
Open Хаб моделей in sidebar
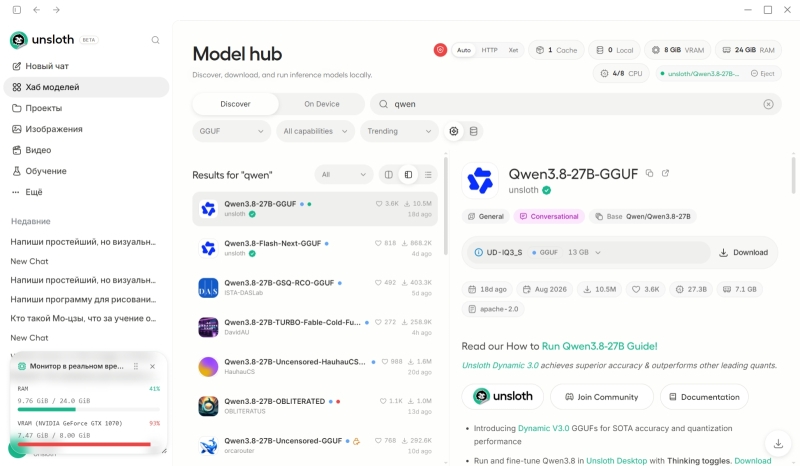click(x=86, y=87)
